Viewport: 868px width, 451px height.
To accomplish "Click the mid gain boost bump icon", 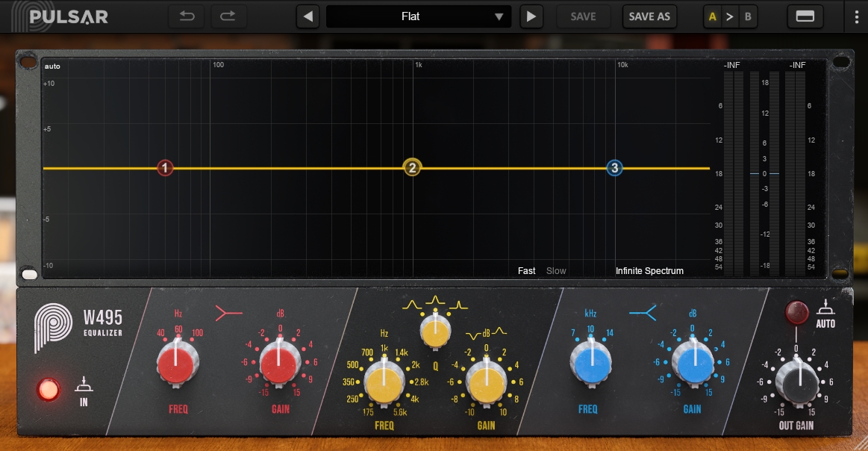I will point(499,332).
